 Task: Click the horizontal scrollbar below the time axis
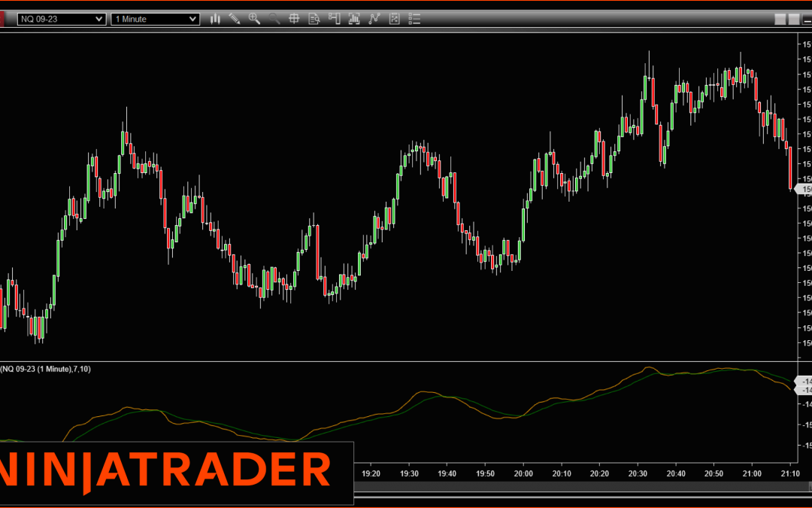click(583, 487)
